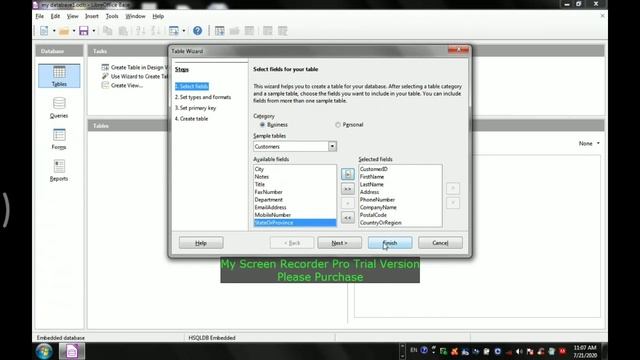Open the Open-file dropdown arrow in toolbar
640x360 pixels.
(74, 31)
